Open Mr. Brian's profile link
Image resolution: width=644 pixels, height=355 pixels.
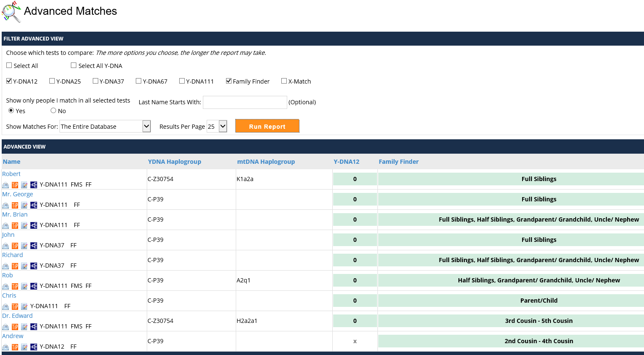[x=14, y=214]
